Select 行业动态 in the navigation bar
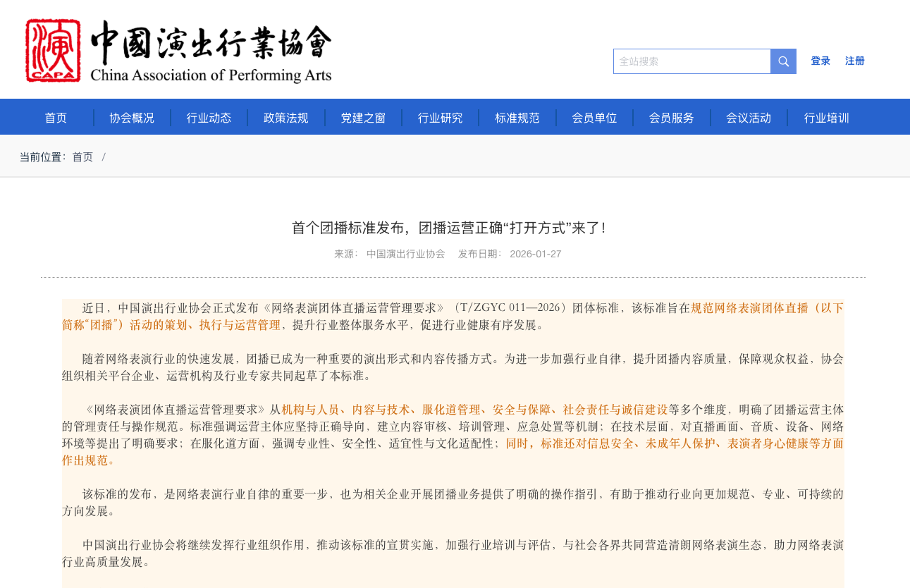Viewport: 910px width, 588px height. pyautogui.click(x=209, y=118)
